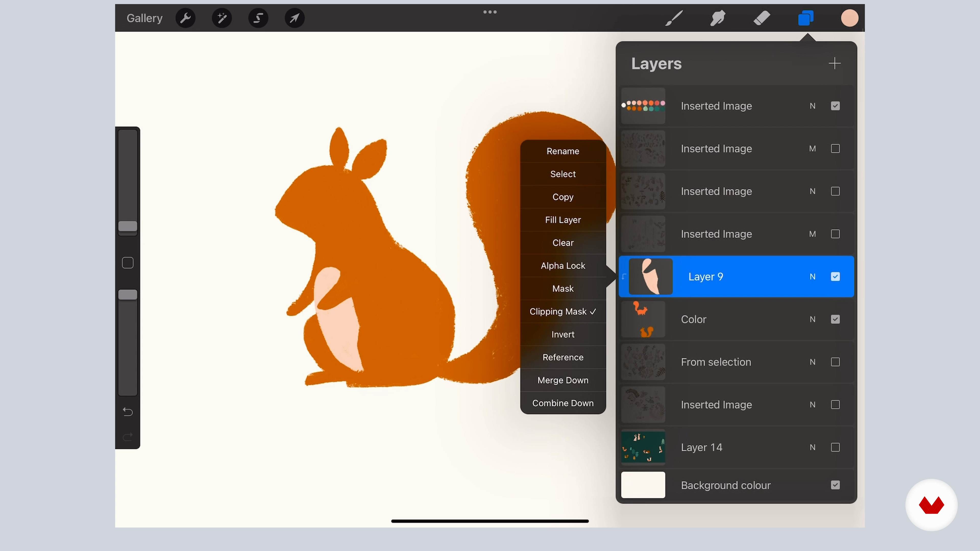980x551 pixels.
Task: Show the From selection layer
Action: point(835,362)
